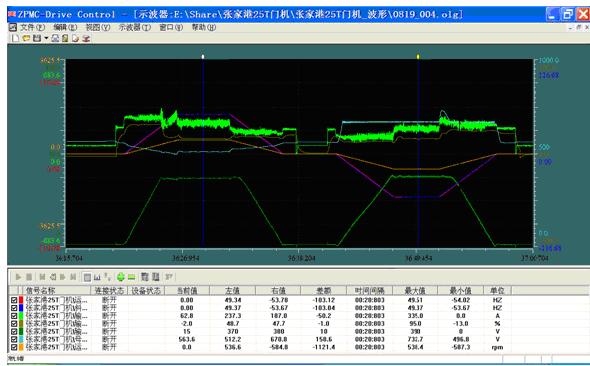This screenshot has height=366, width=590.
Task: Toggle the highlighted grid view icon
Action: [x=87, y=277]
